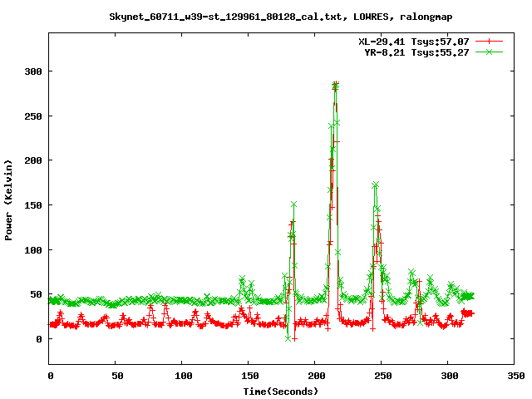
Task: Click the 50 tick label on the power axis
Action: pyautogui.click(x=37, y=294)
